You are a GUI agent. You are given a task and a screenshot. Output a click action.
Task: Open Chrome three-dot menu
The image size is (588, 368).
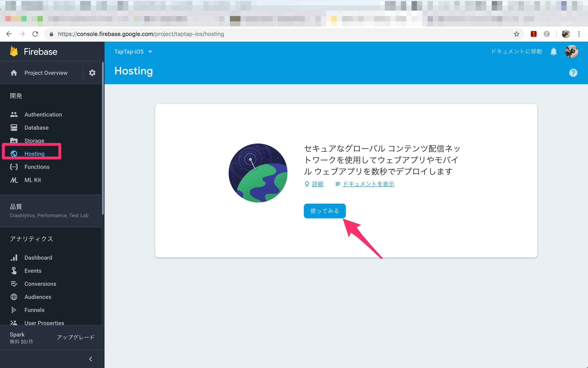[579, 34]
